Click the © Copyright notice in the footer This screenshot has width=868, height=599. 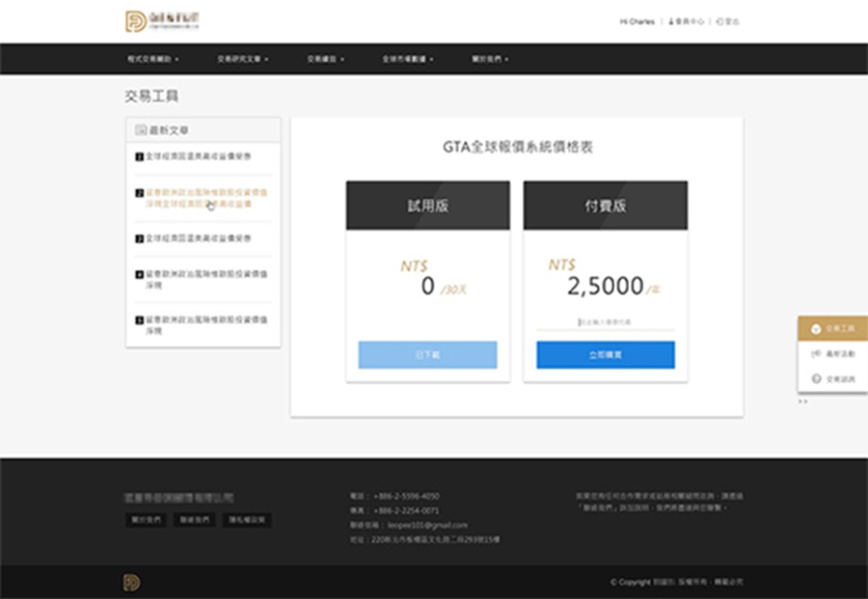click(x=676, y=582)
